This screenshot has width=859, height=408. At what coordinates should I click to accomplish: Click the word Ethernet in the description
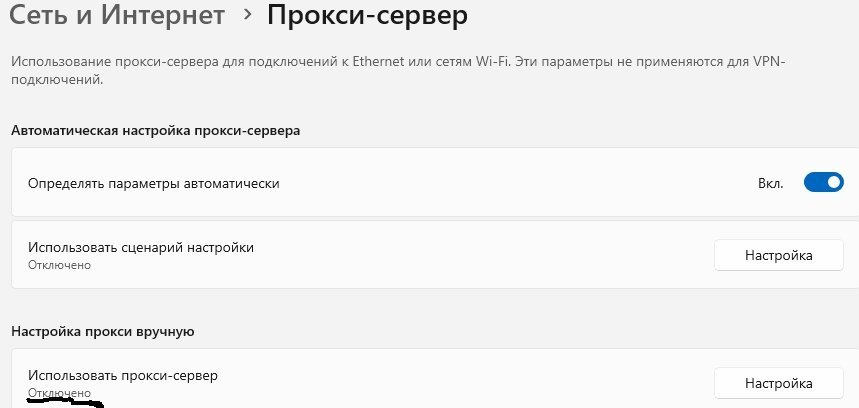(x=375, y=61)
